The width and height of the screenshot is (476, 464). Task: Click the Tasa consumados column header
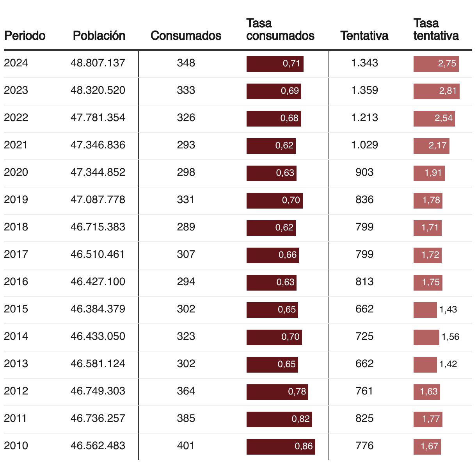pos(280,29)
